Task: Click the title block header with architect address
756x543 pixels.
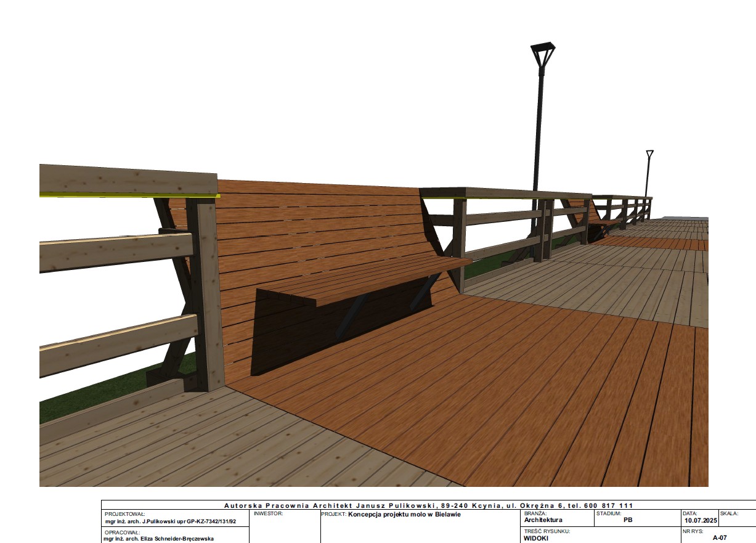Action: [428, 505]
